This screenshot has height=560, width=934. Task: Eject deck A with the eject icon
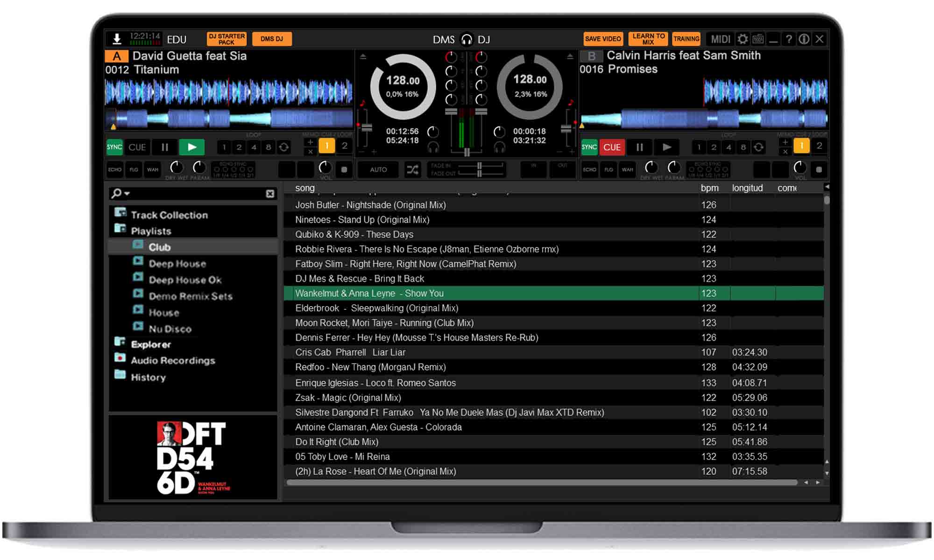click(x=363, y=56)
